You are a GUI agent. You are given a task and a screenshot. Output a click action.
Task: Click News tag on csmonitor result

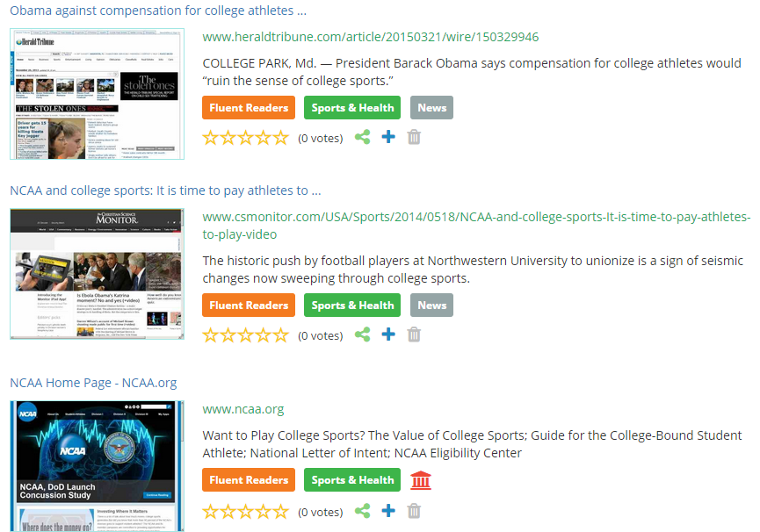[x=432, y=305]
